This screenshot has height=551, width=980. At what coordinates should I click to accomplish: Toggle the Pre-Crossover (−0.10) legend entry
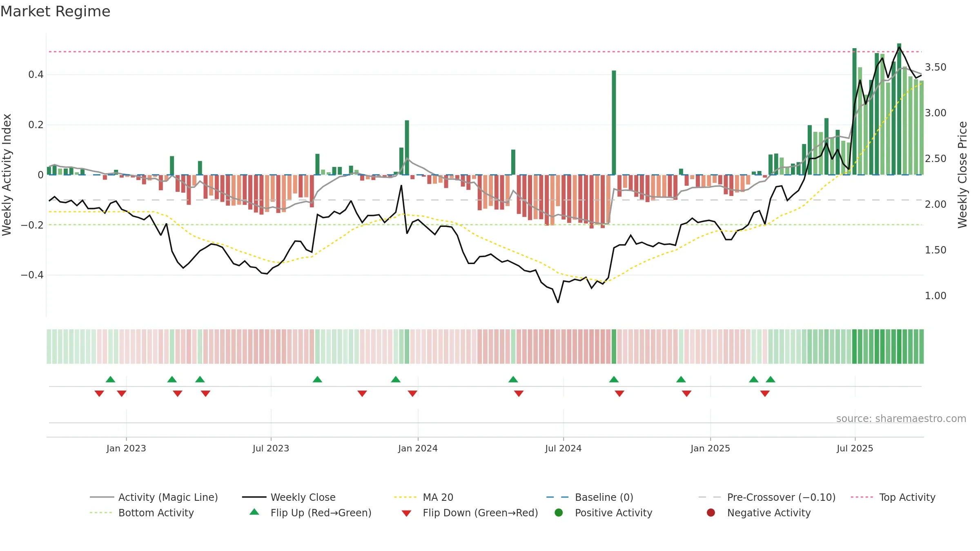pyautogui.click(x=767, y=497)
